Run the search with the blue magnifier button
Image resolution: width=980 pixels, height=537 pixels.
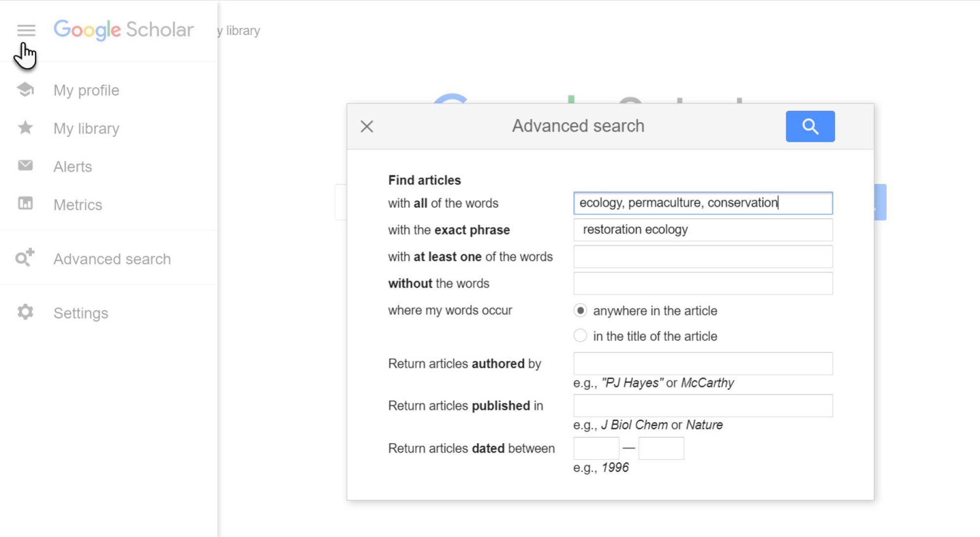click(810, 127)
